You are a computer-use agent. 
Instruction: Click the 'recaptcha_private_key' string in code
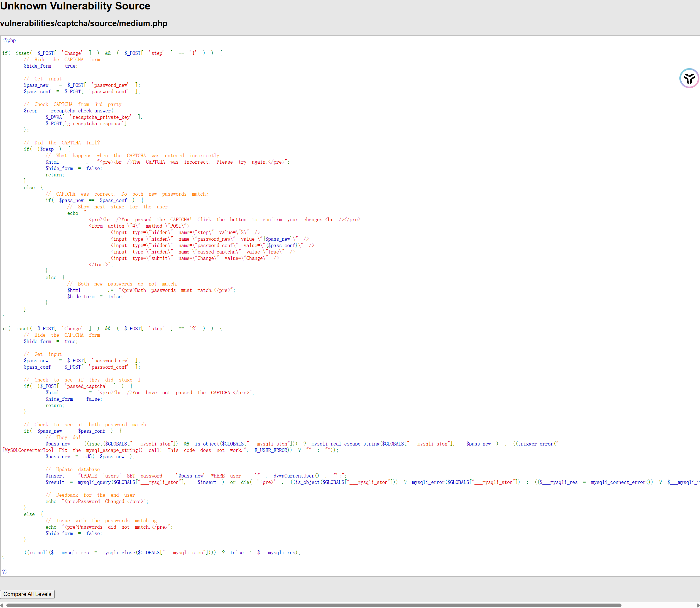[x=101, y=117]
